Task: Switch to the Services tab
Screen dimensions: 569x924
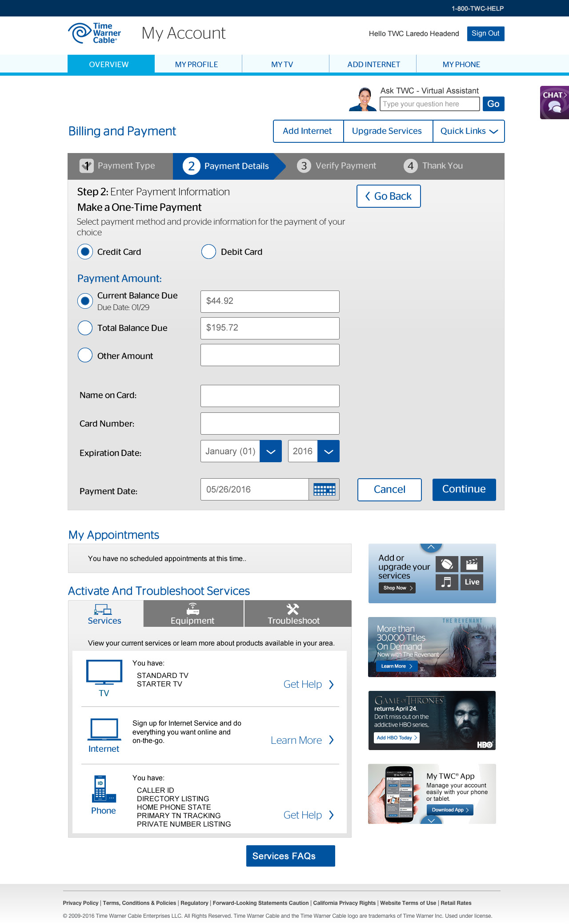Action: (105, 614)
